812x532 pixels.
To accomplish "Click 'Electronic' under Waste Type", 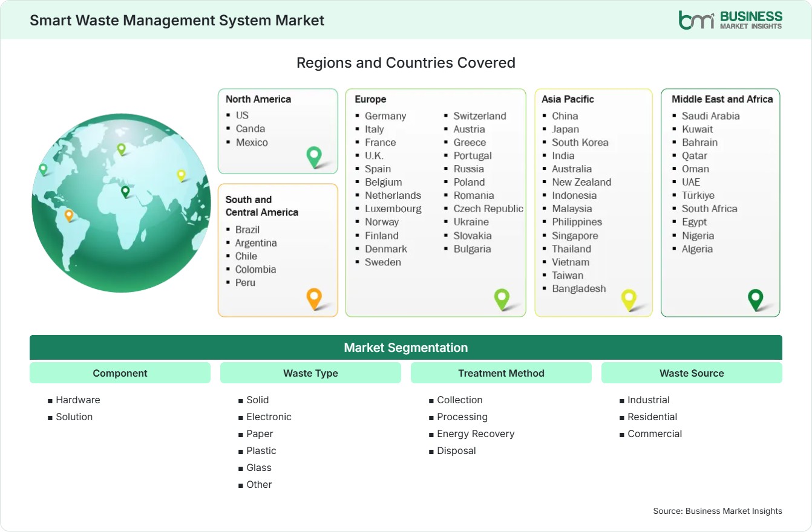I will pos(269,417).
